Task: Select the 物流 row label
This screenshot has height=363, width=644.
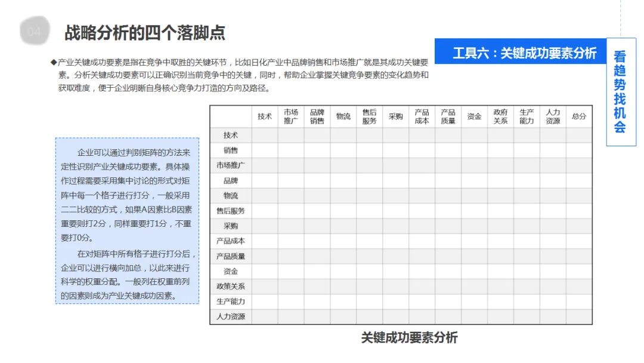Action: (x=231, y=196)
